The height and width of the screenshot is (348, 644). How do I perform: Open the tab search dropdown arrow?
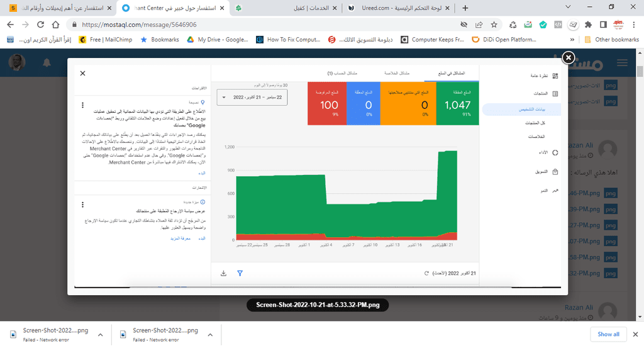click(x=568, y=6)
